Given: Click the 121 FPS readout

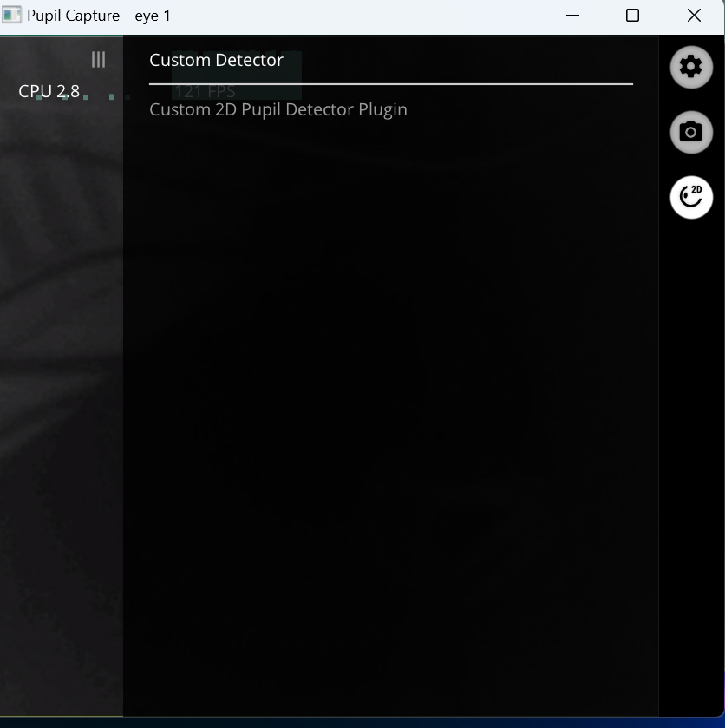Looking at the screenshot, I should tap(206, 91).
